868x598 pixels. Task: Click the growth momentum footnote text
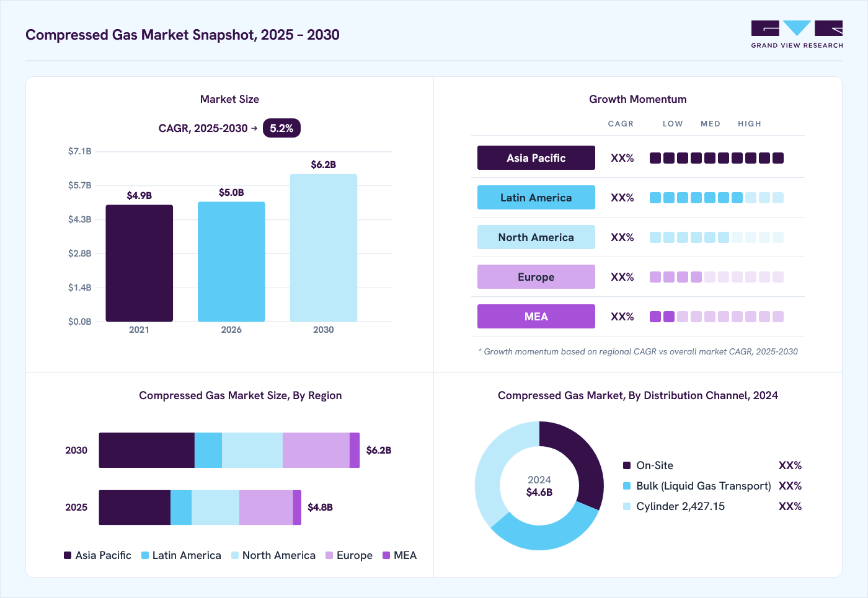click(x=638, y=351)
